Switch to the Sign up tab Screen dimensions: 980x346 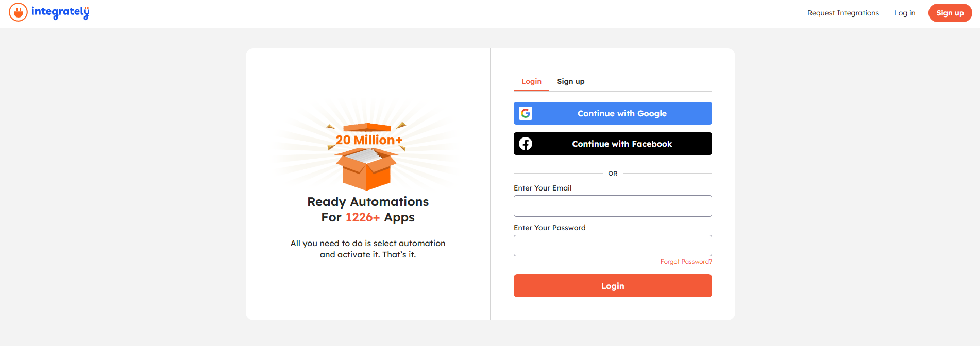click(570, 81)
